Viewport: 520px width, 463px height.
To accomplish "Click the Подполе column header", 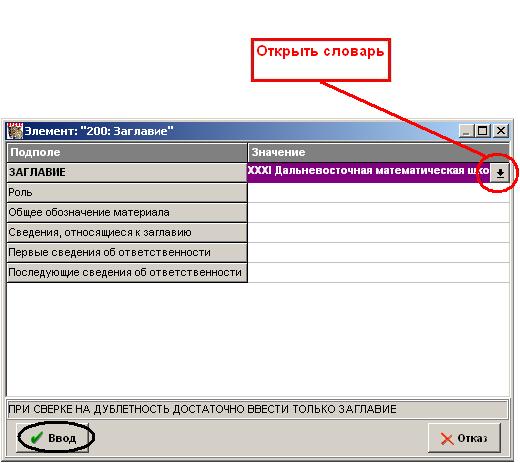I will tap(127, 153).
